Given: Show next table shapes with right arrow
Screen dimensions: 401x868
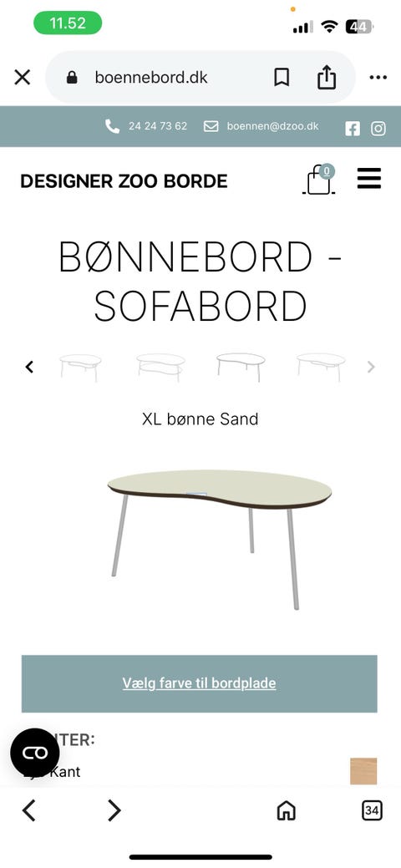Looking at the screenshot, I should (371, 367).
